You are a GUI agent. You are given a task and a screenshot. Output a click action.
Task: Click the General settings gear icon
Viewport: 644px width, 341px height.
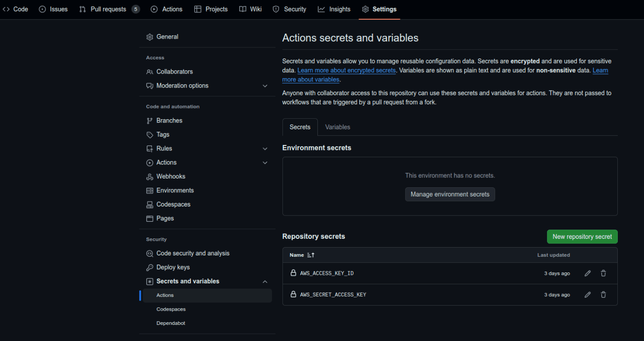click(x=149, y=37)
